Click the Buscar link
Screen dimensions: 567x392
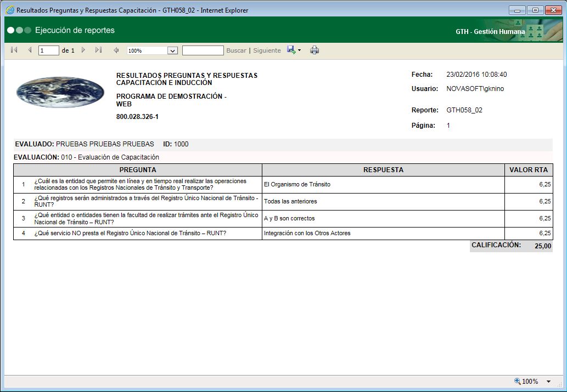tap(236, 50)
